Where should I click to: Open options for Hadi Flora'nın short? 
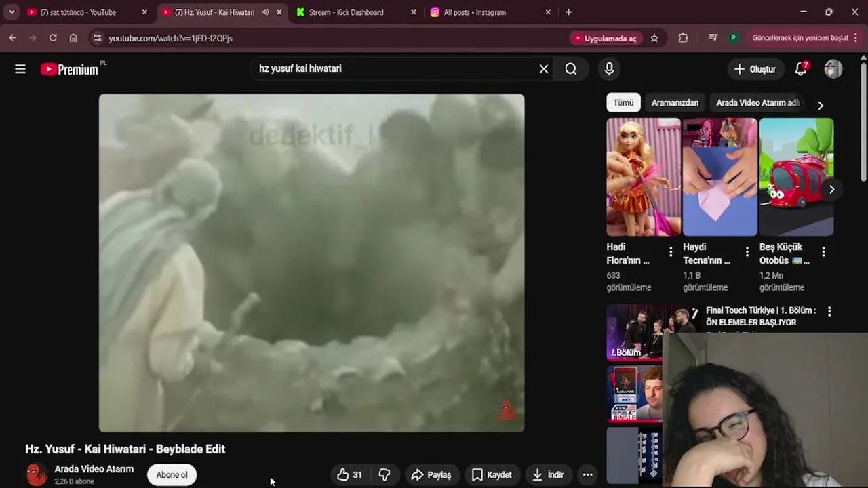point(671,252)
